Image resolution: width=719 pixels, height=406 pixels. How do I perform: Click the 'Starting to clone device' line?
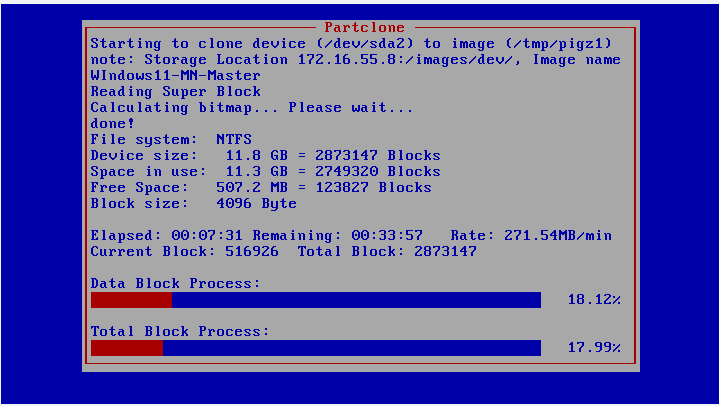[351, 44]
